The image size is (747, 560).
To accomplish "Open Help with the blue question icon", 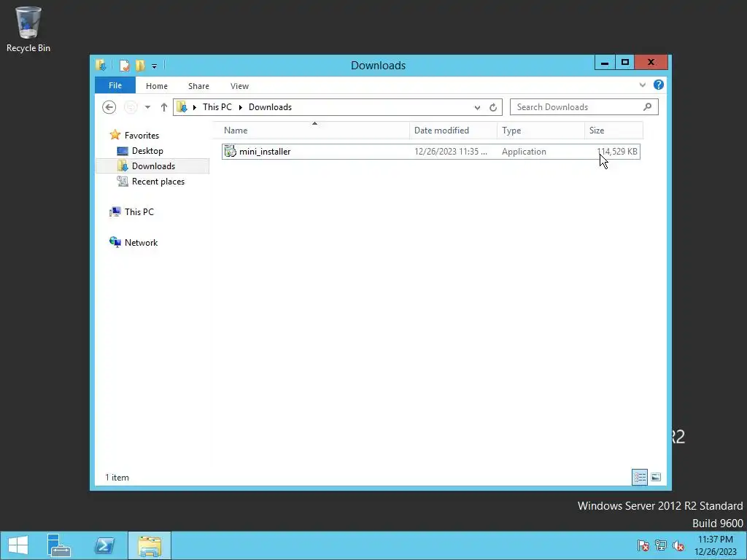I will tap(659, 85).
